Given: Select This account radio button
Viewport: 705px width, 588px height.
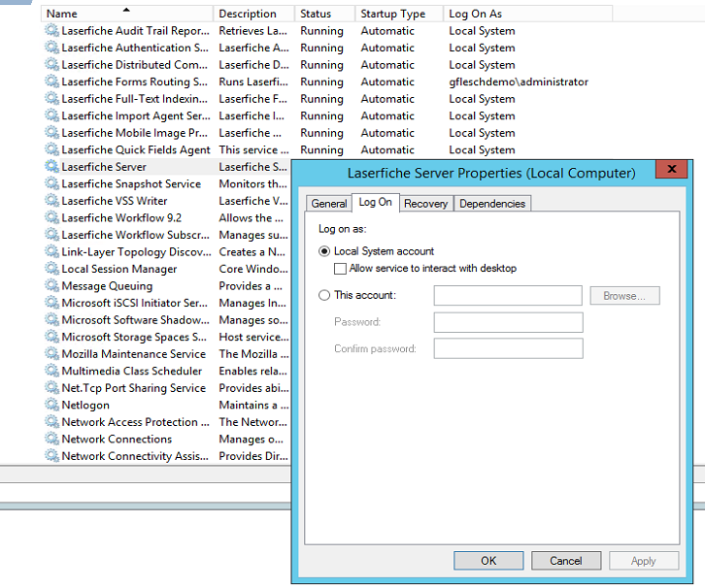Looking at the screenshot, I should coord(324,295).
